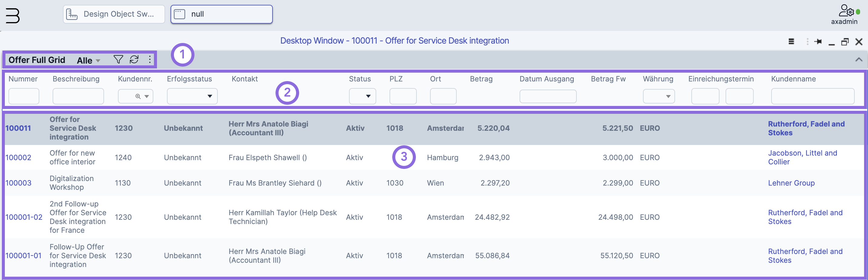This screenshot has width=868, height=280.
Task: Collapse the grid panel with chevron
Action: pyautogui.click(x=859, y=59)
